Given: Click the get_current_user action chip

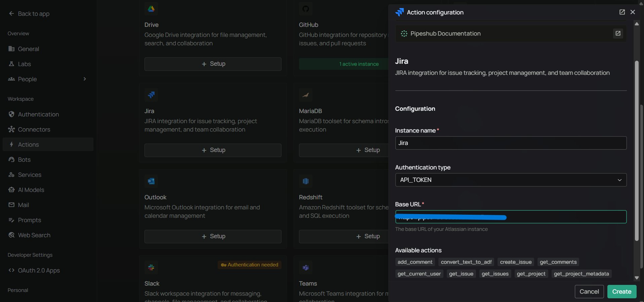Looking at the screenshot, I should point(419,274).
